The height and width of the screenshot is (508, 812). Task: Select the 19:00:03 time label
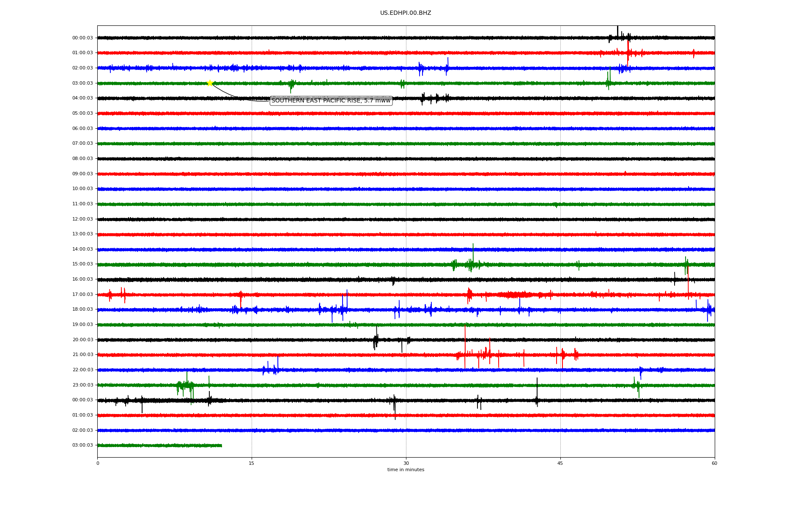(82, 325)
